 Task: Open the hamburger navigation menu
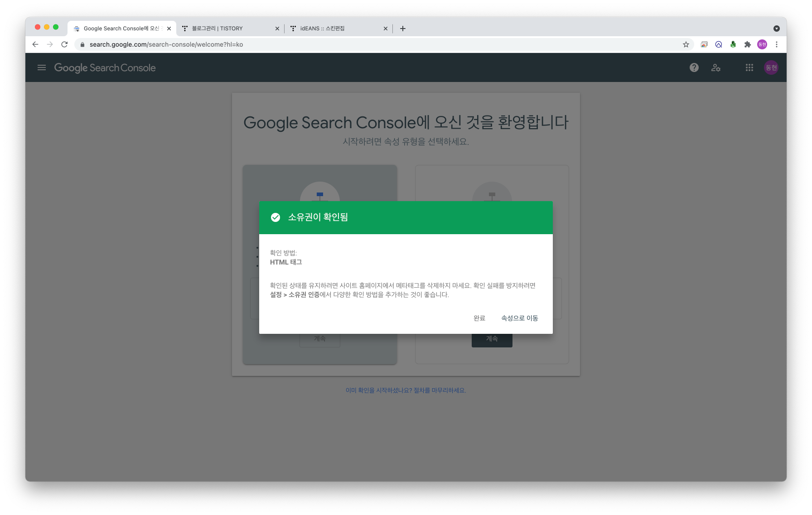[x=42, y=67]
